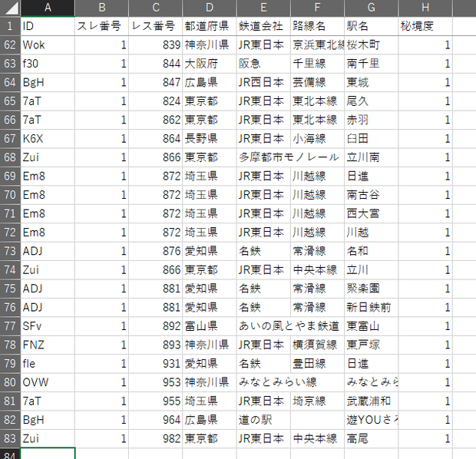476x459 pixels.
Task: Select the 横須賀線 cell
Action: pos(318,345)
